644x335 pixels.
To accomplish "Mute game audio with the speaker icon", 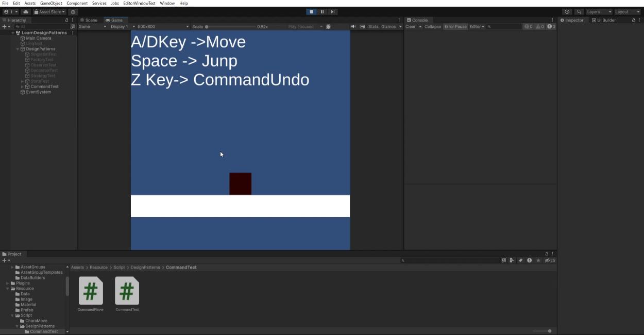I will pyautogui.click(x=353, y=27).
